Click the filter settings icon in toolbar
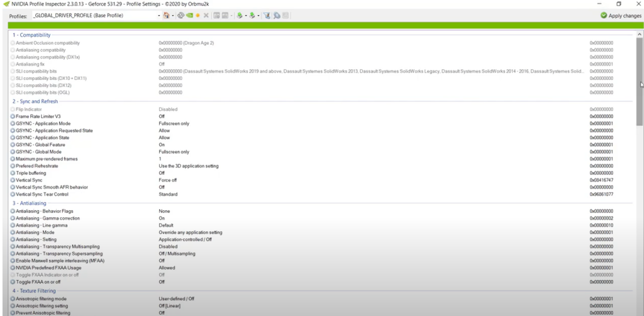 (x=266, y=15)
